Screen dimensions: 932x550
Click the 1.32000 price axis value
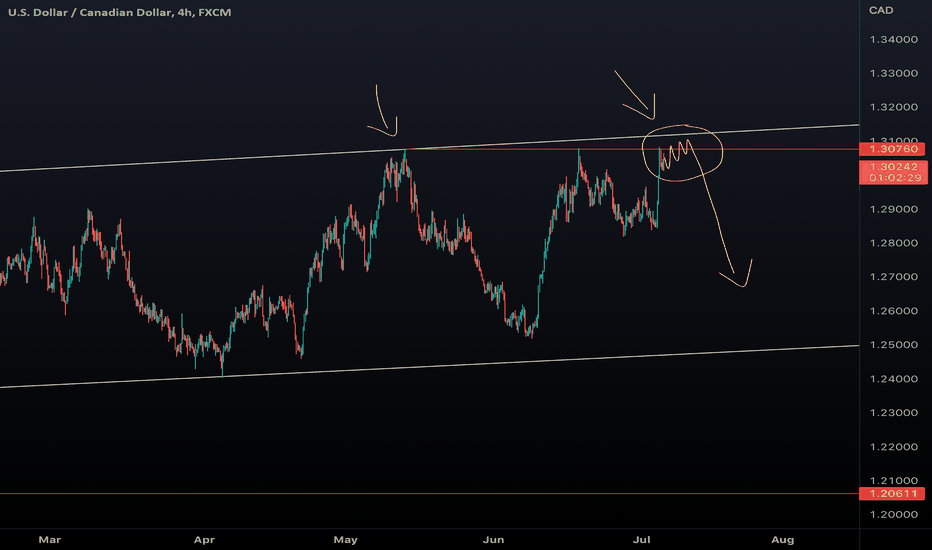pos(893,108)
